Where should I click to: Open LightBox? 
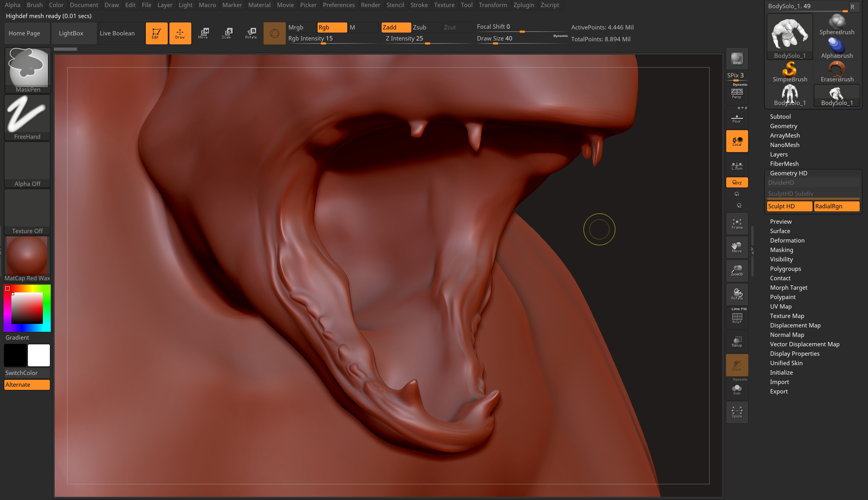tap(74, 33)
